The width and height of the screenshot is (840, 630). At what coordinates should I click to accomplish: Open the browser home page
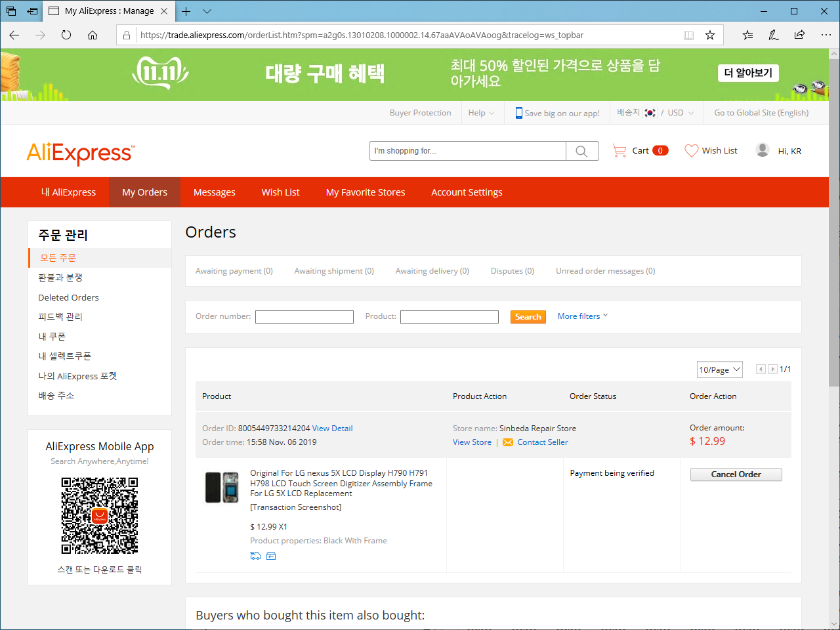(x=93, y=35)
